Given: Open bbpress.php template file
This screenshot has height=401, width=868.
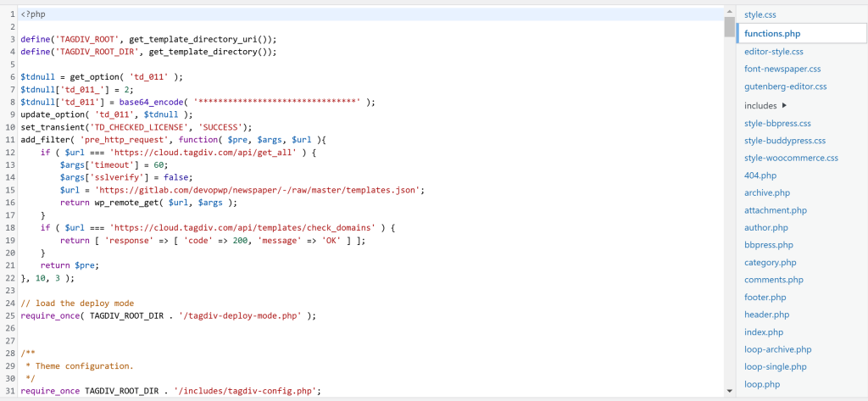Looking at the screenshot, I should [768, 245].
